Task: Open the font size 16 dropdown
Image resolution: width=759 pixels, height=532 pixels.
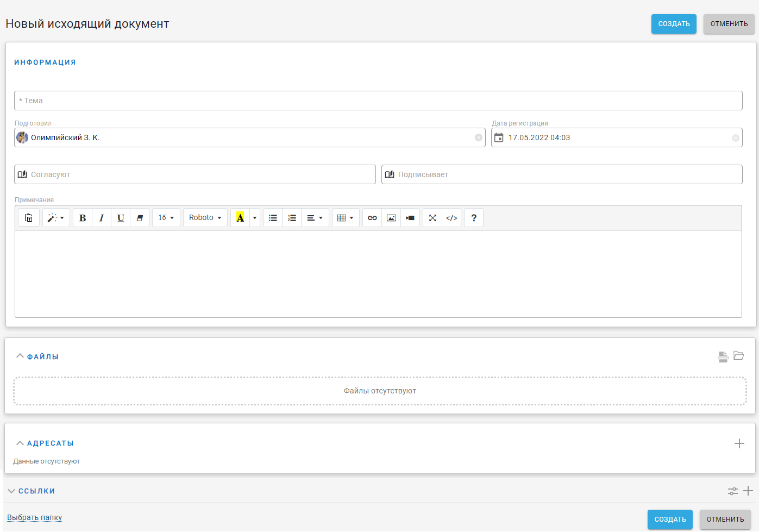Action: [x=166, y=218]
